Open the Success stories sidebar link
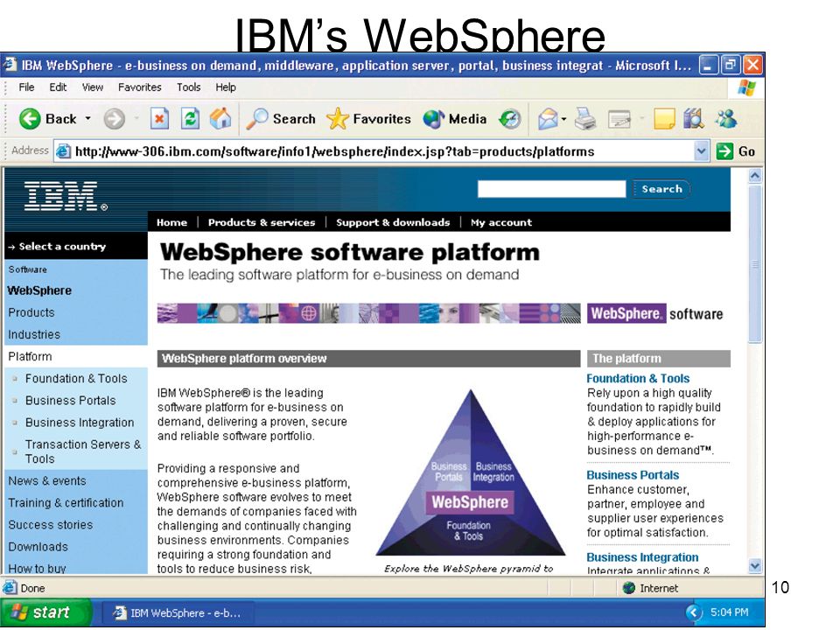This screenshot has height=630, width=840. tap(51, 524)
